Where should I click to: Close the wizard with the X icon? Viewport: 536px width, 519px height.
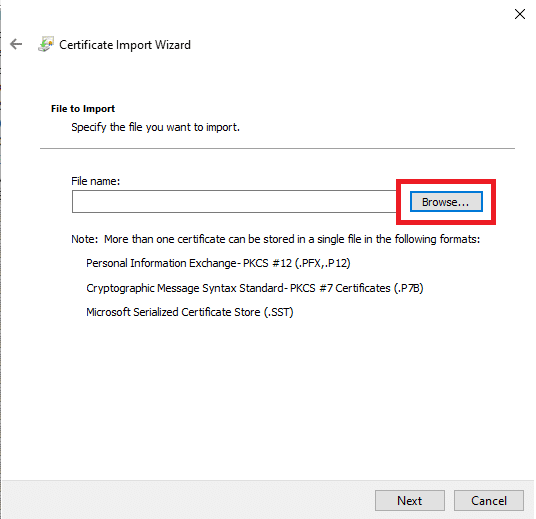tap(520, 14)
